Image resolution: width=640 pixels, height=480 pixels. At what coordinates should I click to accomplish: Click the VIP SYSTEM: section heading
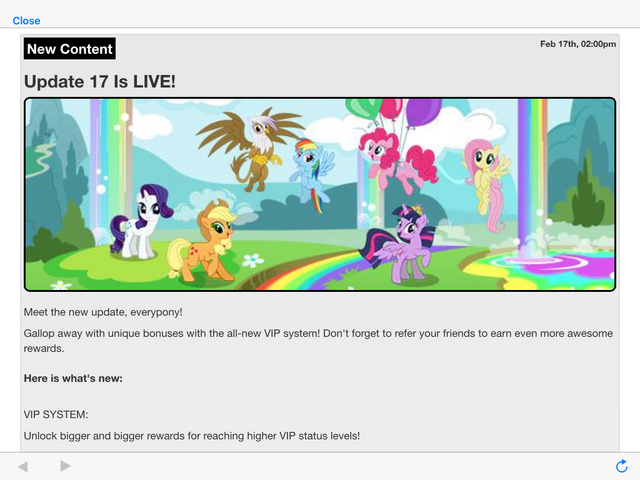pos(56,415)
